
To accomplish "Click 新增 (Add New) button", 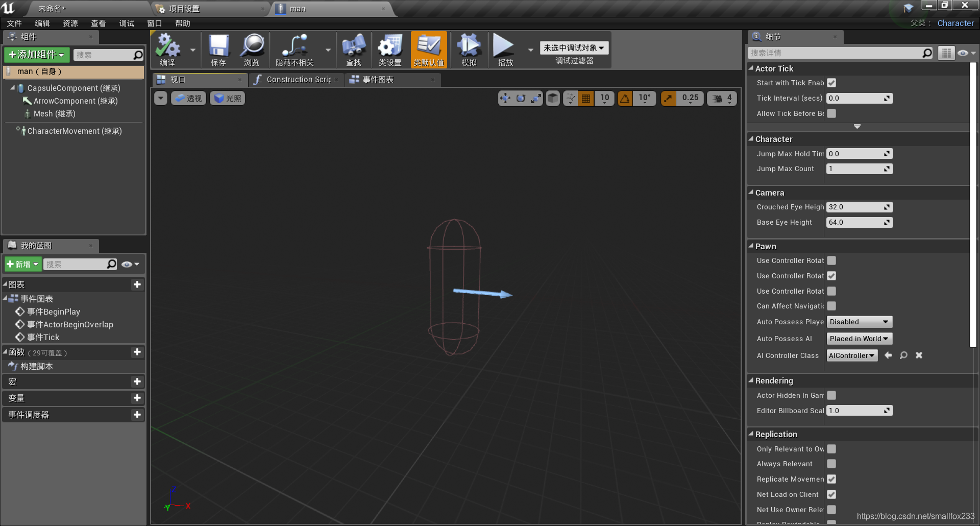I will pos(23,264).
